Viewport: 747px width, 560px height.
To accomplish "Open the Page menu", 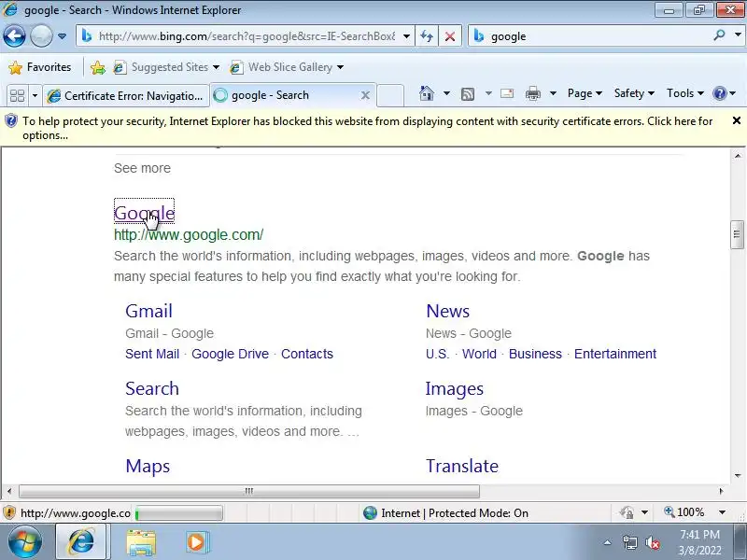I will (585, 93).
